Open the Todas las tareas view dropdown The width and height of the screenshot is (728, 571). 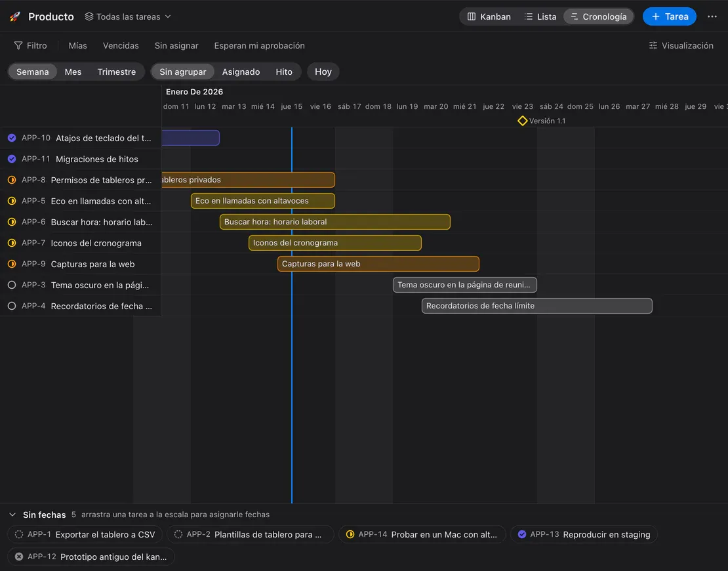coord(128,16)
